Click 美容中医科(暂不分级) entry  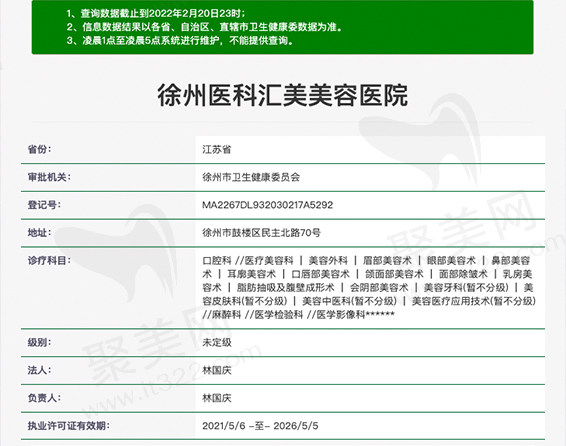click(x=349, y=301)
